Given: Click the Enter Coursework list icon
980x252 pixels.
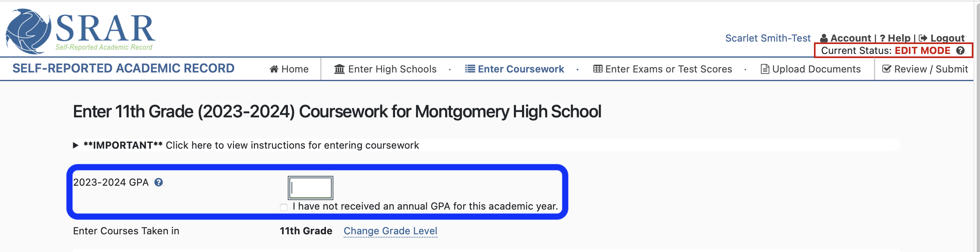Looking at the screenshot, I should [470, 69].
